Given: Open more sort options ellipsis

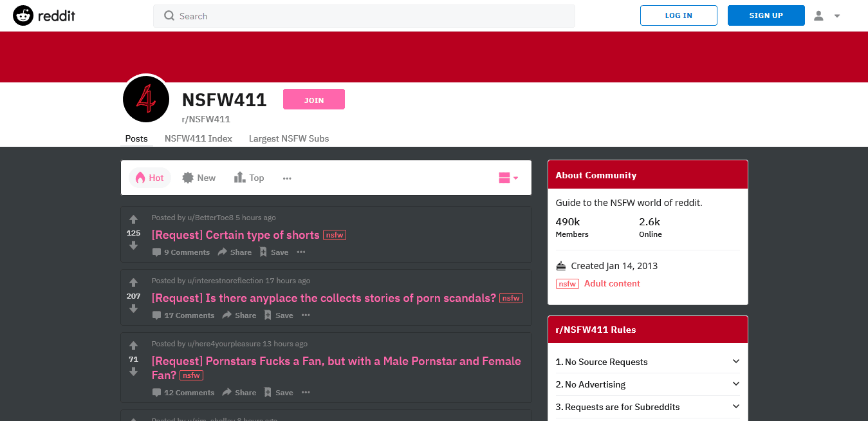Looking at the screenshot, I should (x=287, y=178).
